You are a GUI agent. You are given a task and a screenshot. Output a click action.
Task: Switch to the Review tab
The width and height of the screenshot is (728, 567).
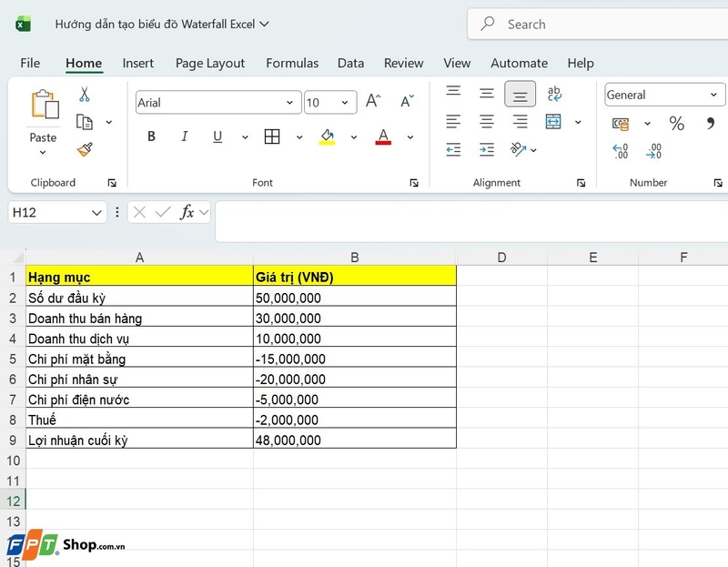[x=403, y=63]
